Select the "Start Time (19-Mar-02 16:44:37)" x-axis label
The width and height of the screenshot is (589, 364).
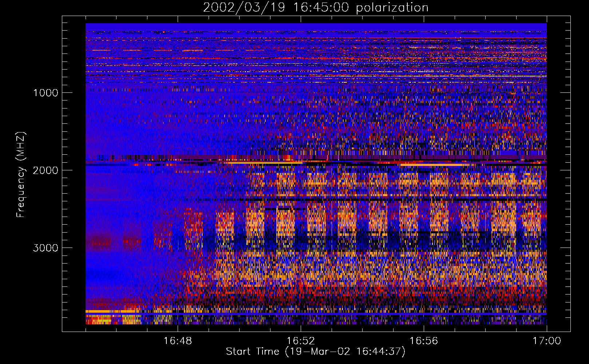(316, 352)
